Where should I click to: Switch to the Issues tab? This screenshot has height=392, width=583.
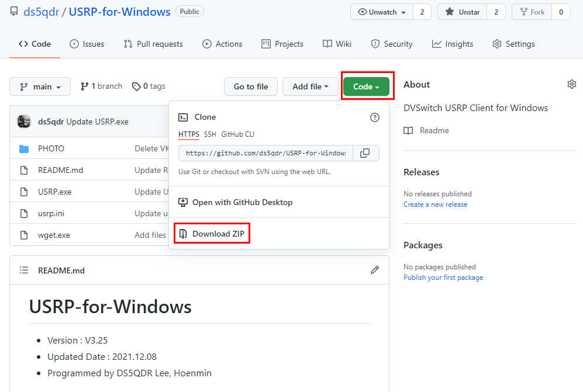[x=87, y=44]
